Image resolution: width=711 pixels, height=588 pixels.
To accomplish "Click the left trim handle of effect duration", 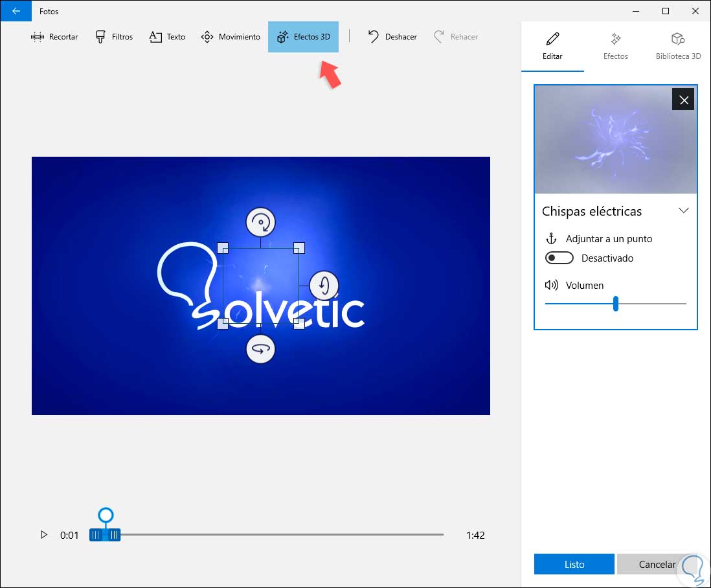I will click(x=95, y=536).
